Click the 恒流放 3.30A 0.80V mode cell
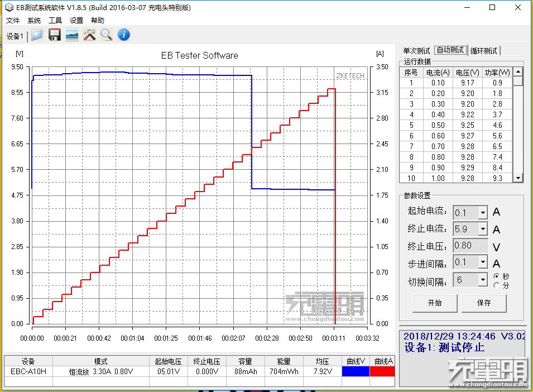Image resolution: width=533 pixels, height=392 pixels. 101,371
